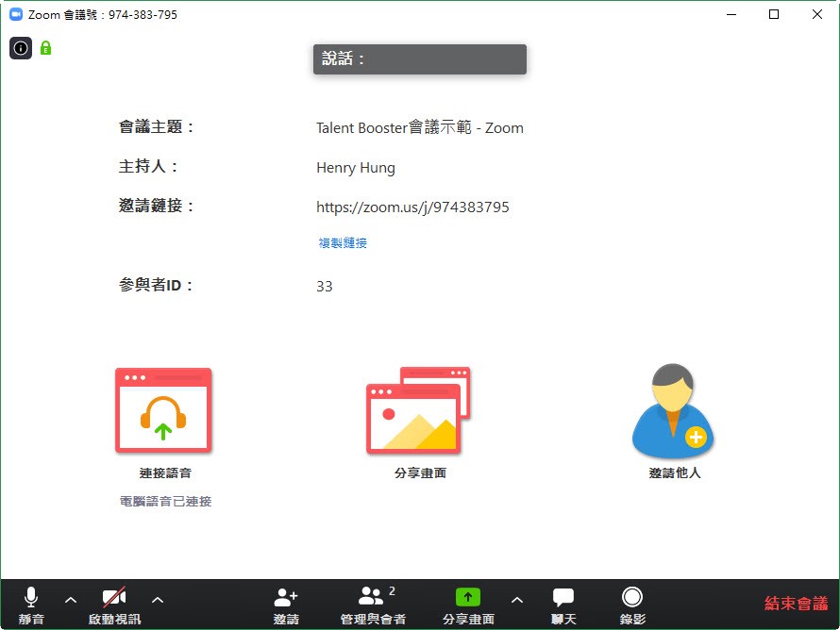Click the participant ID value 33

coord(324,287)
